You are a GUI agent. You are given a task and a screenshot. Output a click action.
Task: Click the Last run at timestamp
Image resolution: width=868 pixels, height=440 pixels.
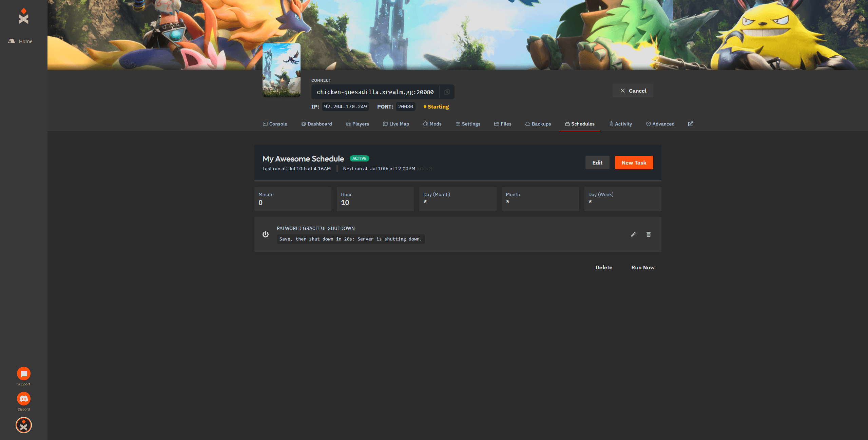pyautogui.click(x=296, y=169)
